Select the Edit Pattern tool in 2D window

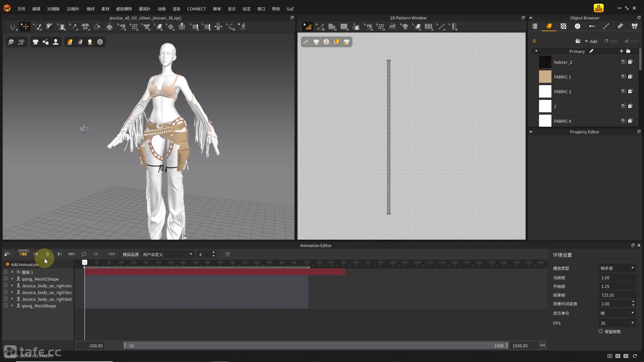click(x=320, y=27)
